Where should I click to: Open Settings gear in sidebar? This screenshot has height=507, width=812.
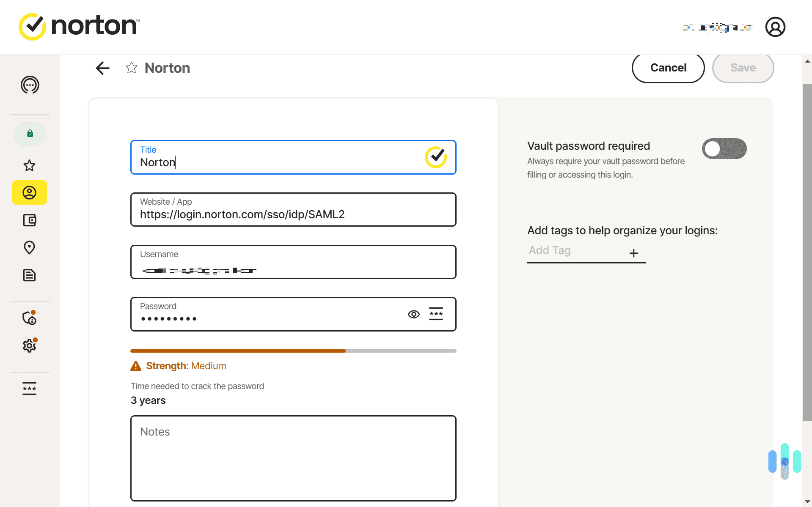[30, 345]
